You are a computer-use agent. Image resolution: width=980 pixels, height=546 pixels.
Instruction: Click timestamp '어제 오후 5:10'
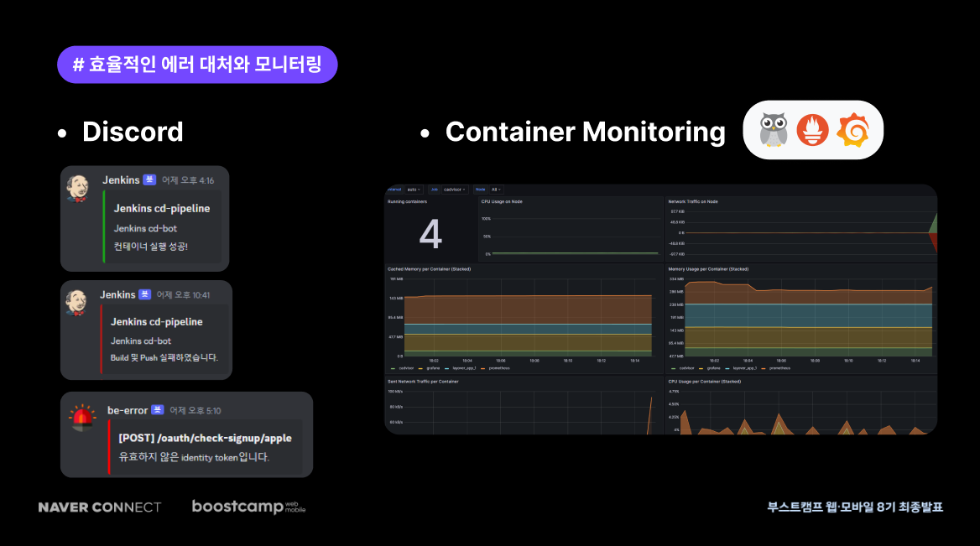(195, 410)
